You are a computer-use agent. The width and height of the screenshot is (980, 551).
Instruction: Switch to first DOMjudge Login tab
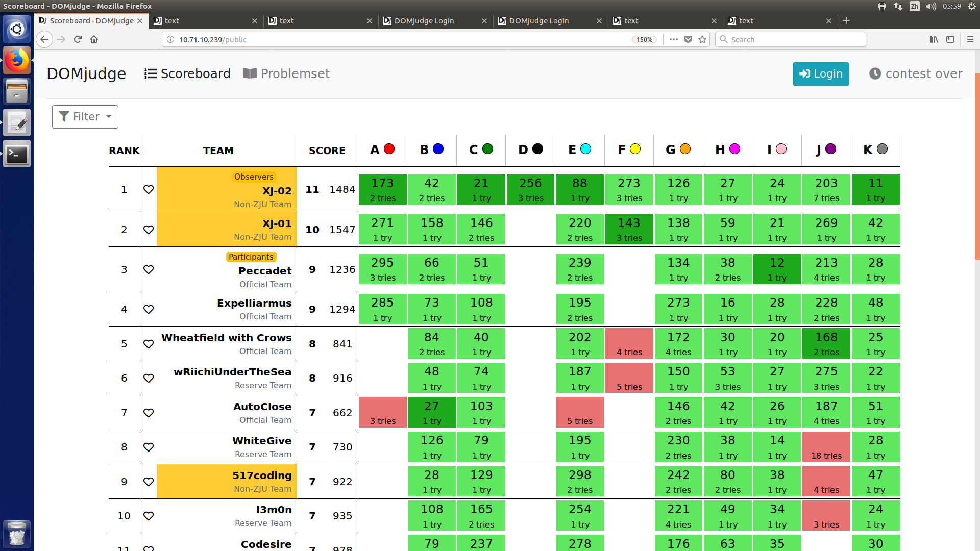[424, 21]
